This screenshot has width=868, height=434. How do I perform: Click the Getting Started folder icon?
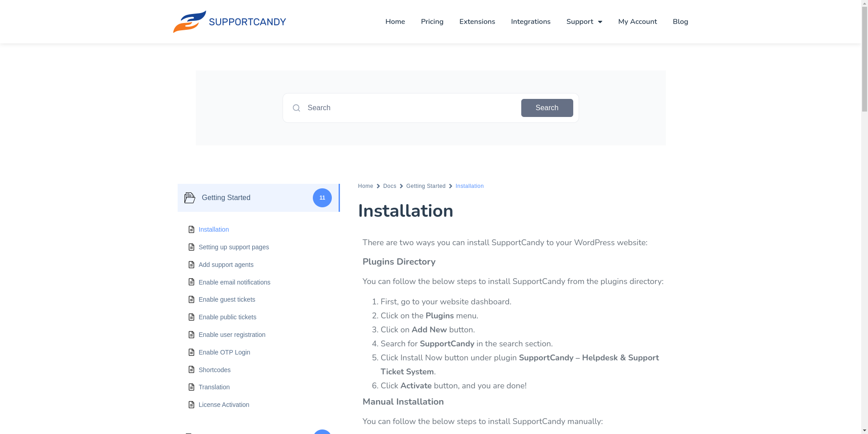point(190,198)
